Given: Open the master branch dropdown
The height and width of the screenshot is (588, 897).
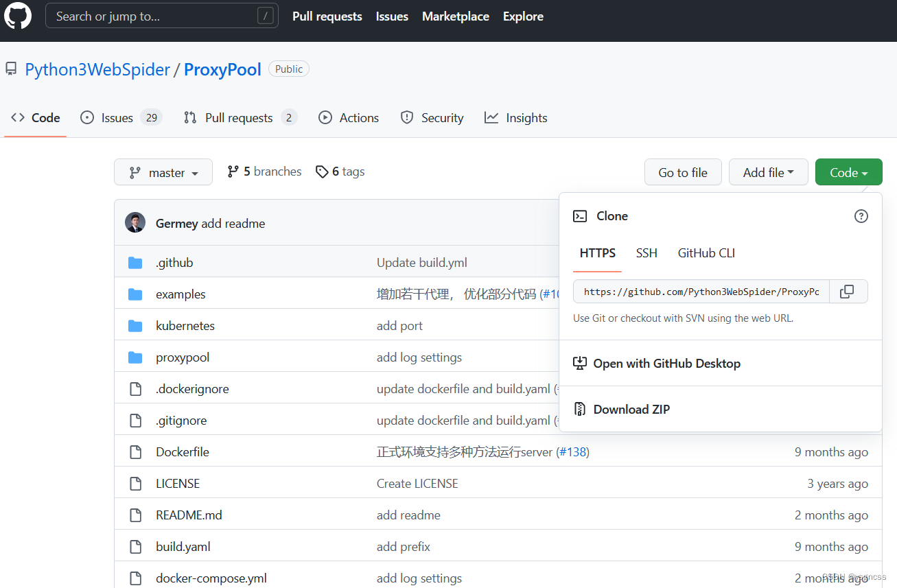Looking at the screenshot, I should [x=163, y=172].
